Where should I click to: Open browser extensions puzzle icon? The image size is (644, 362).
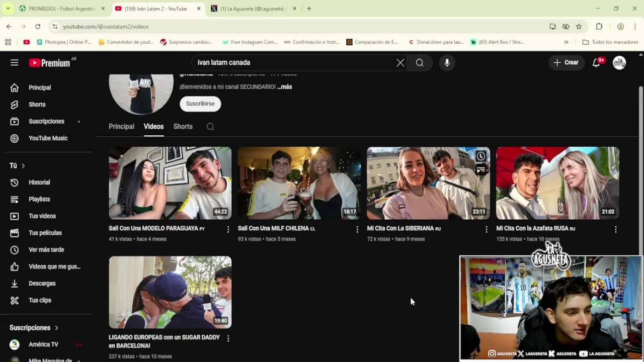(599, 26)
